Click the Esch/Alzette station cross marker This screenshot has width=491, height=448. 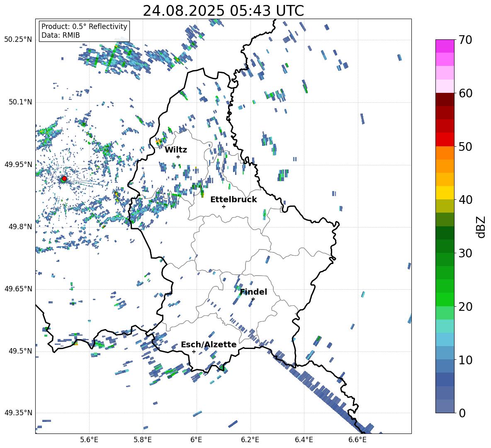point(194,351)
